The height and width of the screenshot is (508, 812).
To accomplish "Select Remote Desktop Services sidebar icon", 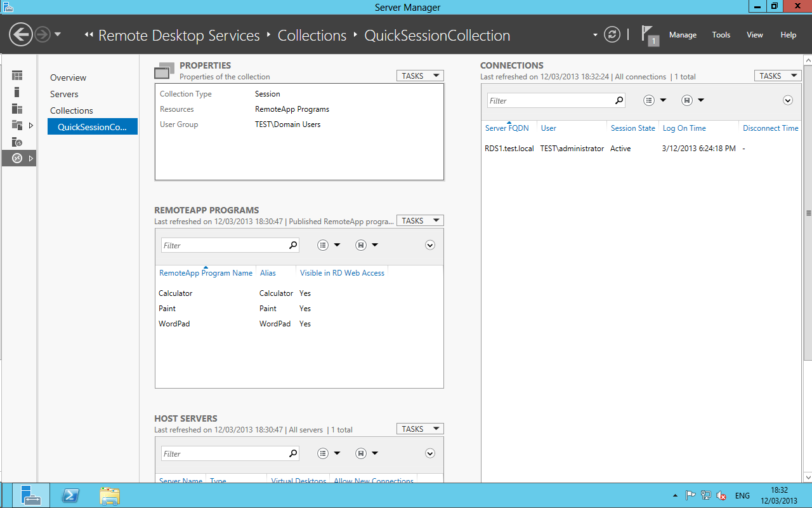I will click(x=17, y=158).
